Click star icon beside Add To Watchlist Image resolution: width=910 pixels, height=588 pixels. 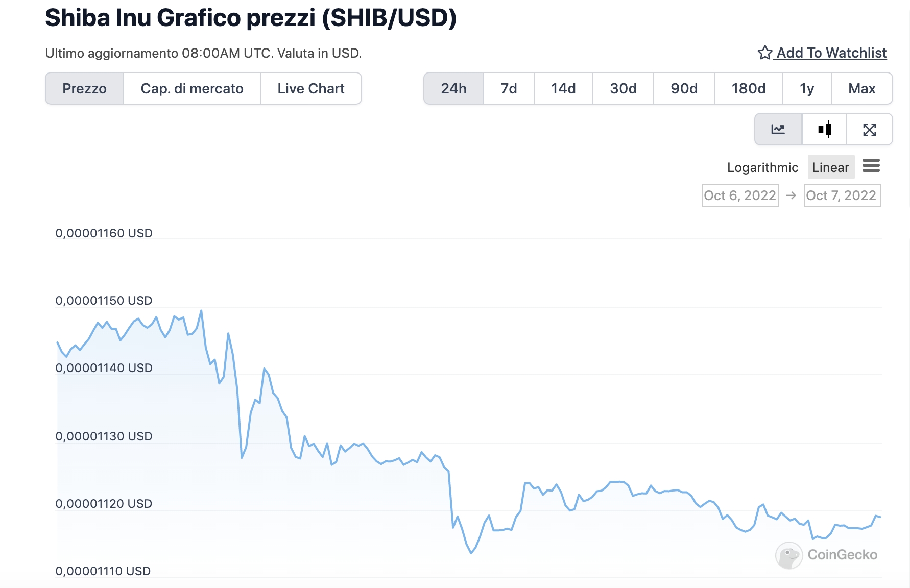point(764,53)
